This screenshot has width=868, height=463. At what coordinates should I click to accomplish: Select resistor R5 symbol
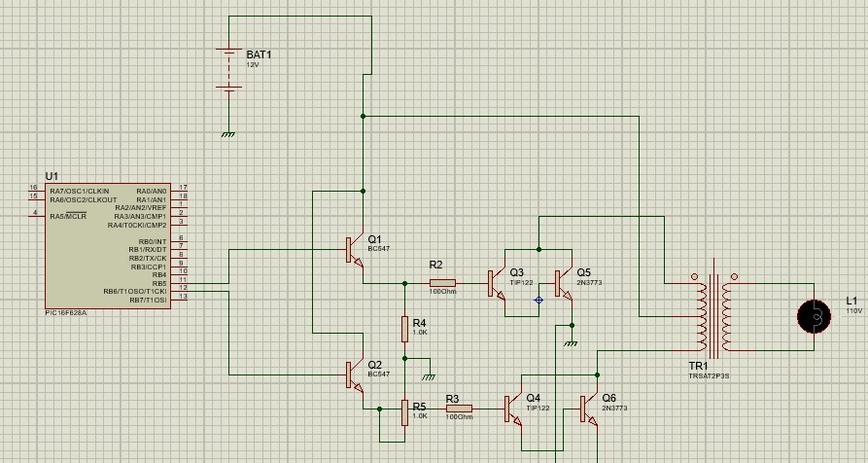404,413
